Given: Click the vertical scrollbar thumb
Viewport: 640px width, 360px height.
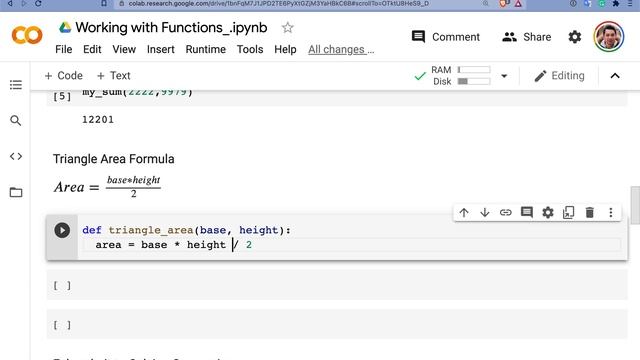Looking at the screenshot, I should (x=635, y=205).
